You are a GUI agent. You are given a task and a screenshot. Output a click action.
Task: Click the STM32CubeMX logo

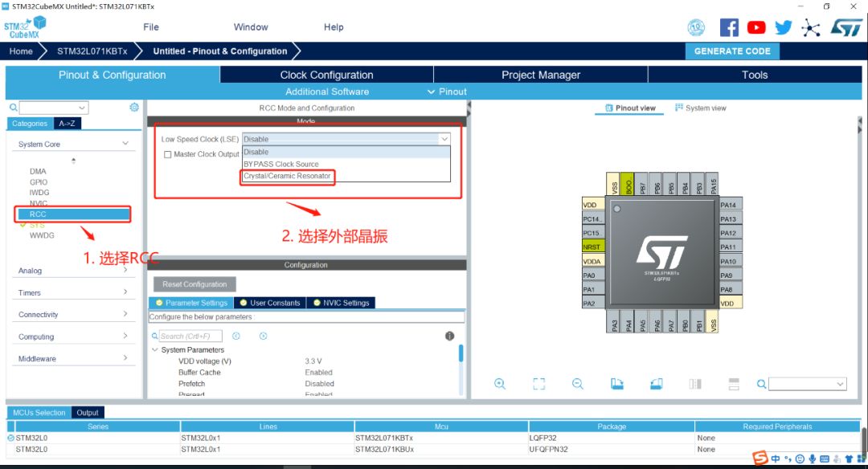[25, 27]
